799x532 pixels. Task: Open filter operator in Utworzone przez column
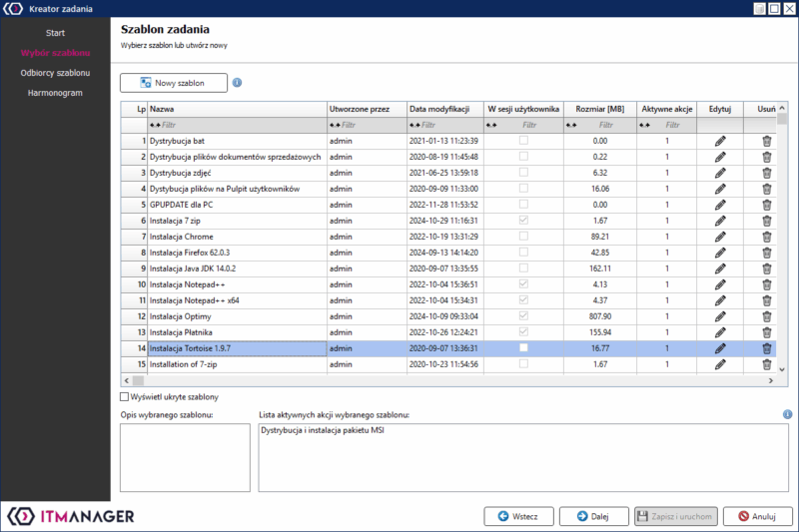[x=334, y=126]
